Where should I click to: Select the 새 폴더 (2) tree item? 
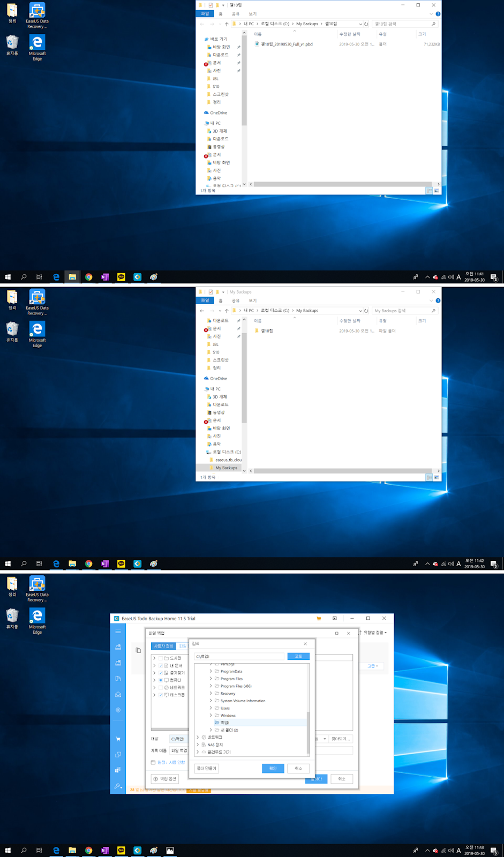(229, 730)
